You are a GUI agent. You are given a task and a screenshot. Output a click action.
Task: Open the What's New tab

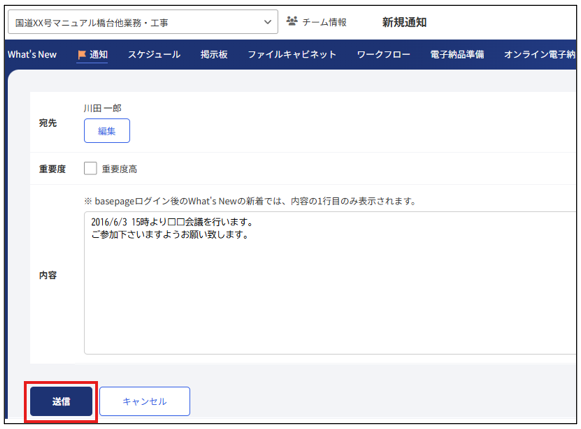[32, 55]
